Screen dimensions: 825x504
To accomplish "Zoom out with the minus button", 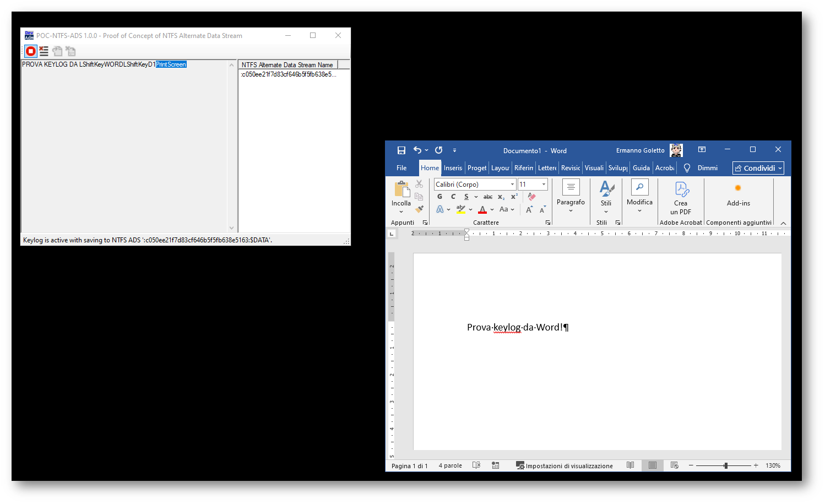I will (x=691, y=465).
